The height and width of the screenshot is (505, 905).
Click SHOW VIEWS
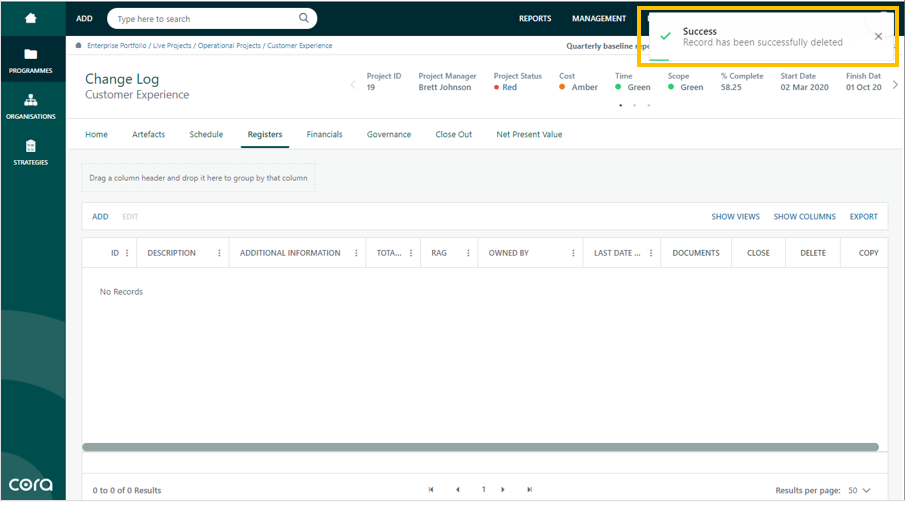(735, 216)
